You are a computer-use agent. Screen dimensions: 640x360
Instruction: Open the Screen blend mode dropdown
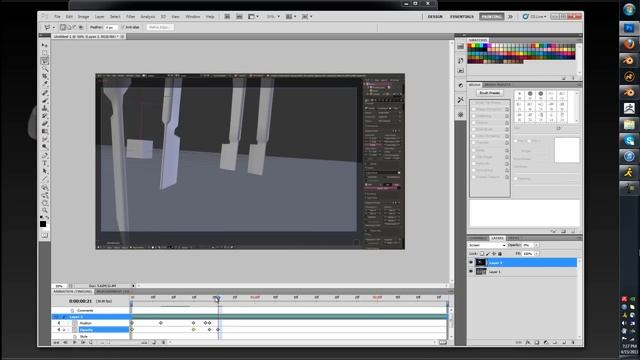click(x=487, y=245)
